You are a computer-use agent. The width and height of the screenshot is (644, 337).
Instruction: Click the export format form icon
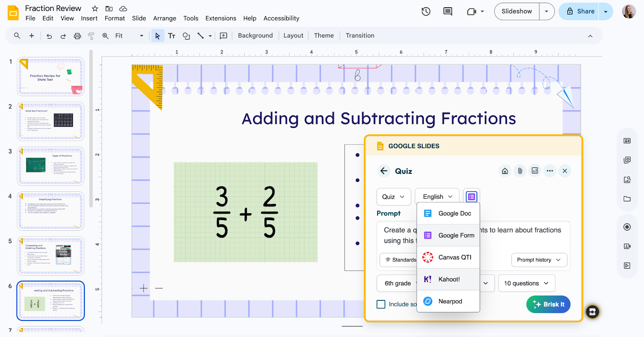click(471, 197)
